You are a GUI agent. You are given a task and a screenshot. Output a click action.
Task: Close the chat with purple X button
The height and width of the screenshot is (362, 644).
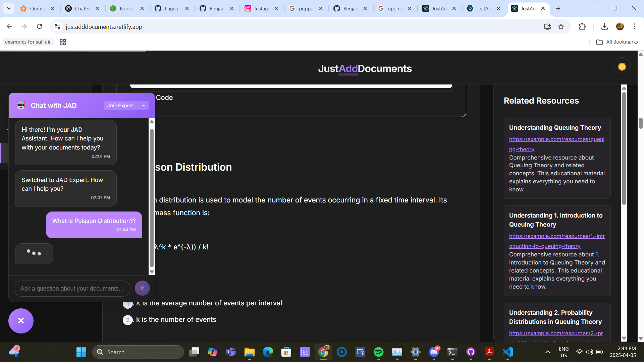[x=21, y=321]
